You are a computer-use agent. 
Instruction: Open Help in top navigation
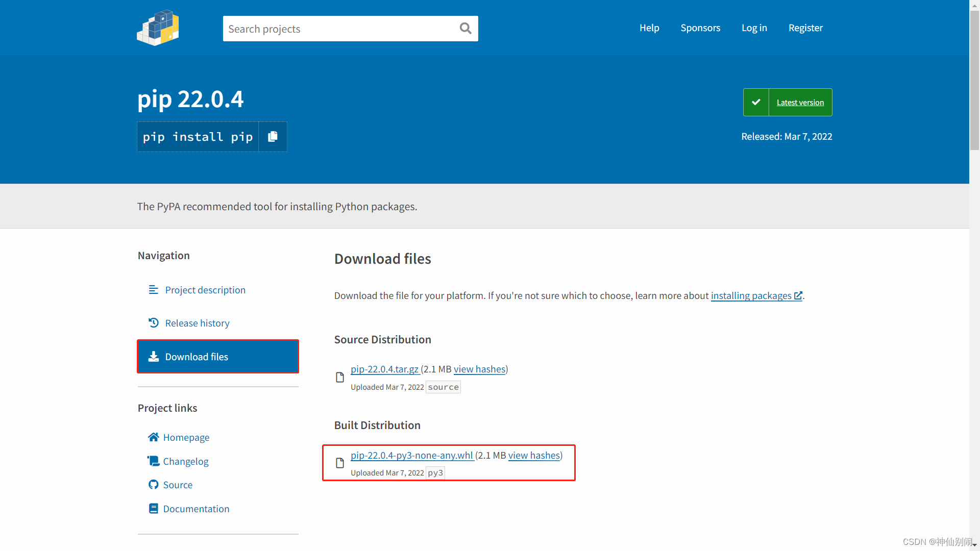(x=649, y=28)
